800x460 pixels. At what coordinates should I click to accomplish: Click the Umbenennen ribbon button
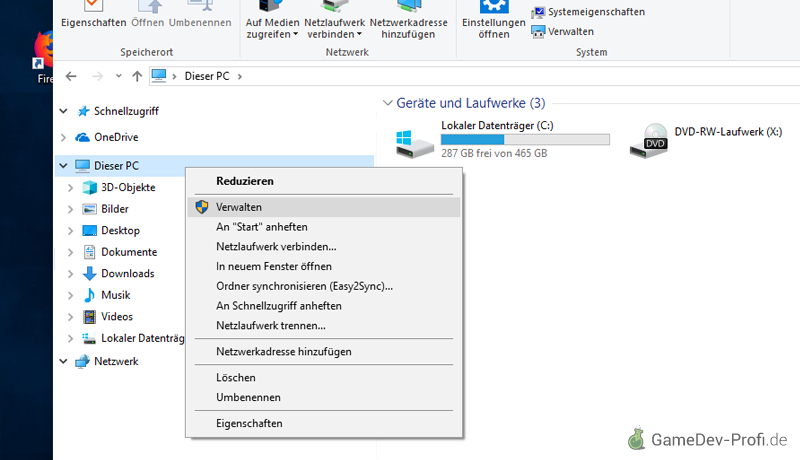(200, 14)
